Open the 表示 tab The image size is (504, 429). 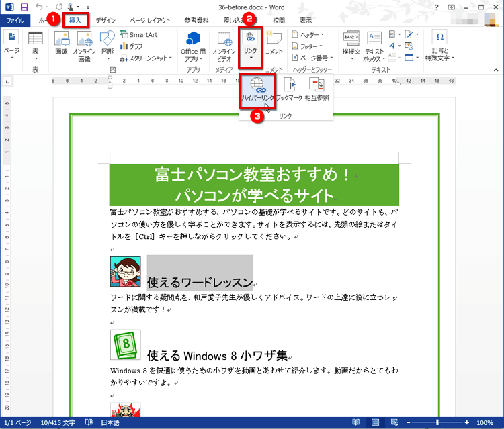306,21
